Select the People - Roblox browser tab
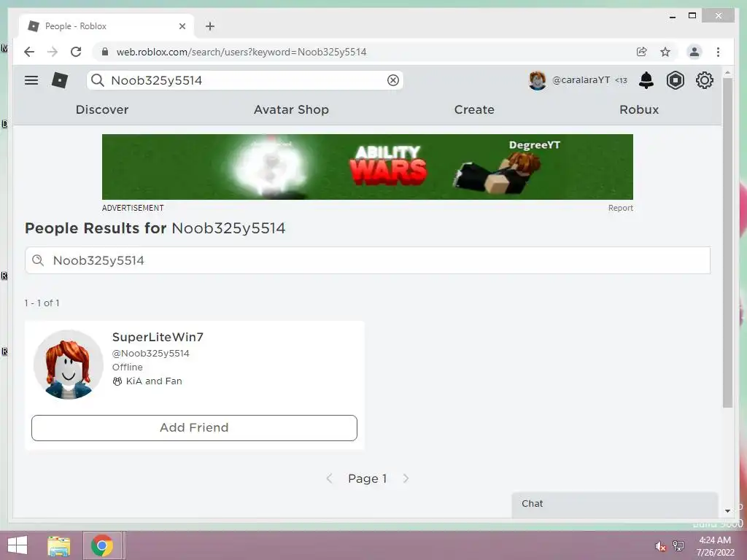Viewport: 747px width, 560px height. pos(106,26)
